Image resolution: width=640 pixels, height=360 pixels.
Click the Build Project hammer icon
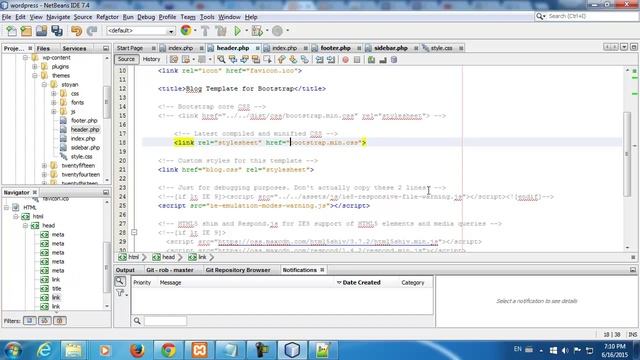[x=205, y=31]
